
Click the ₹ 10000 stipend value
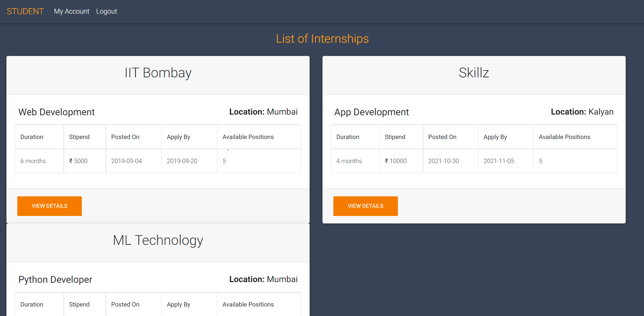point(395,161)
